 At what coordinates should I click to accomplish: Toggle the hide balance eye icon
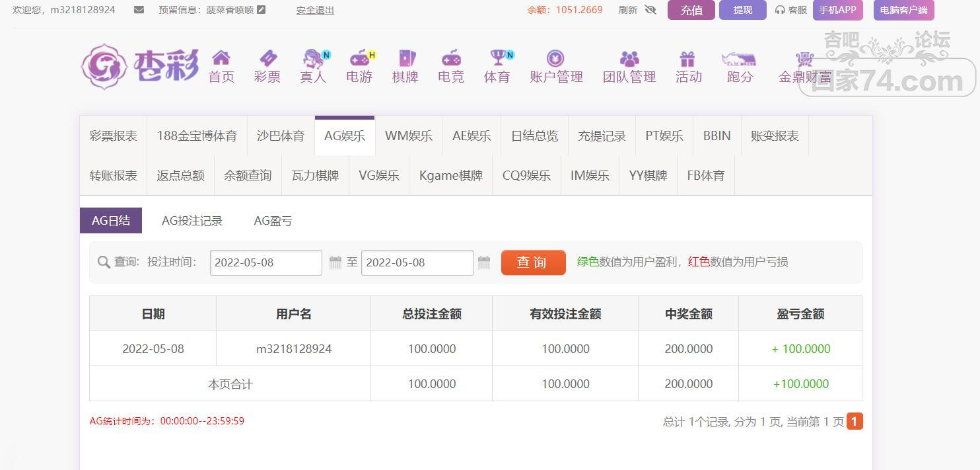[650, 10]
